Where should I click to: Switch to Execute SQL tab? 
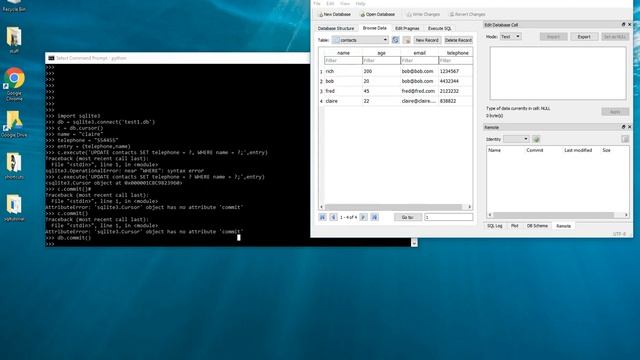tap(439, 29)
